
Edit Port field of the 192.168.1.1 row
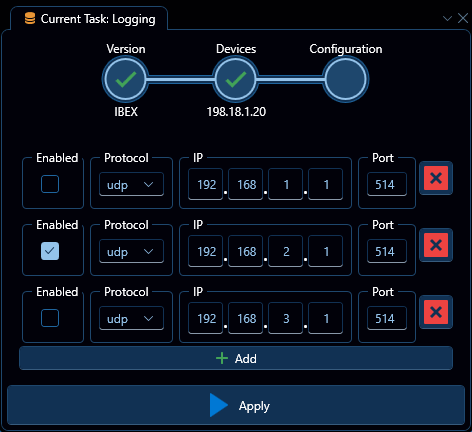coord(387,184)
